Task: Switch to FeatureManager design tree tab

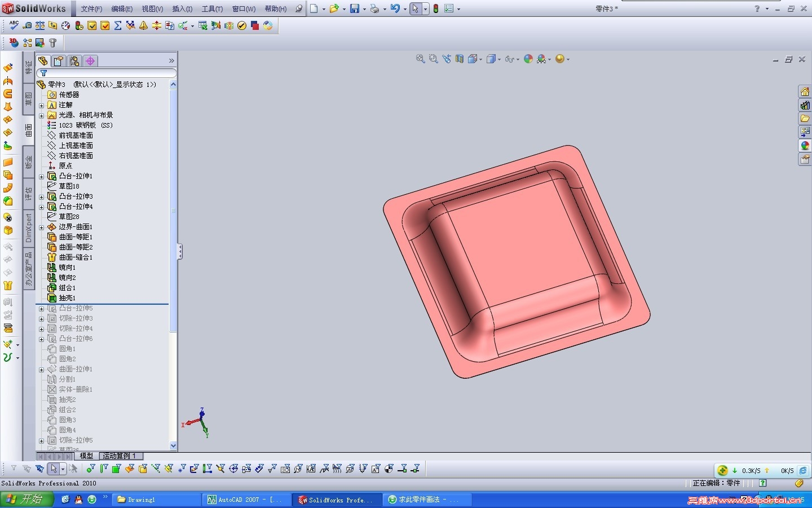Action: (x=43, y=60)
